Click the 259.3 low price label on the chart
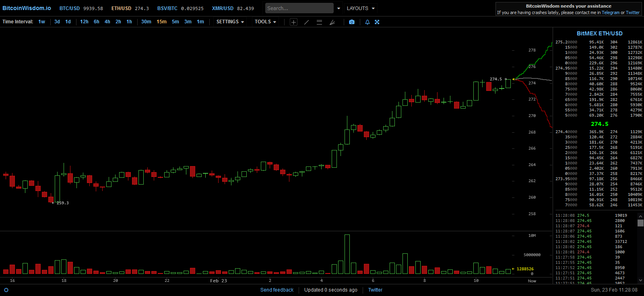This screenshot has width=644, height=296. point(63,203)
